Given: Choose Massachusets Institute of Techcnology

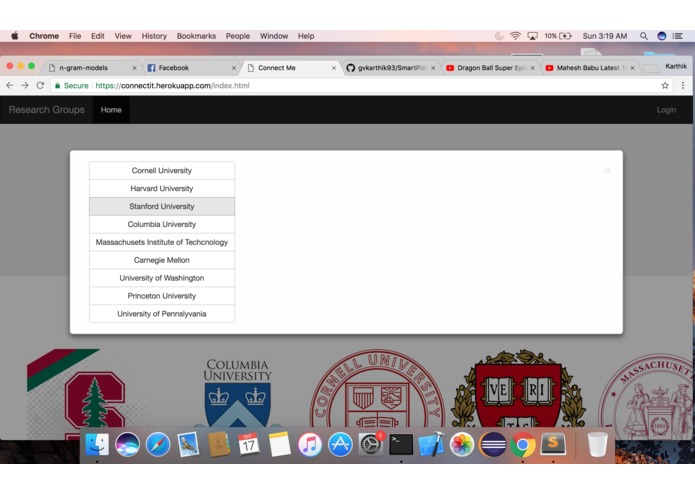Looking at the screenshot, I should 162,242.
